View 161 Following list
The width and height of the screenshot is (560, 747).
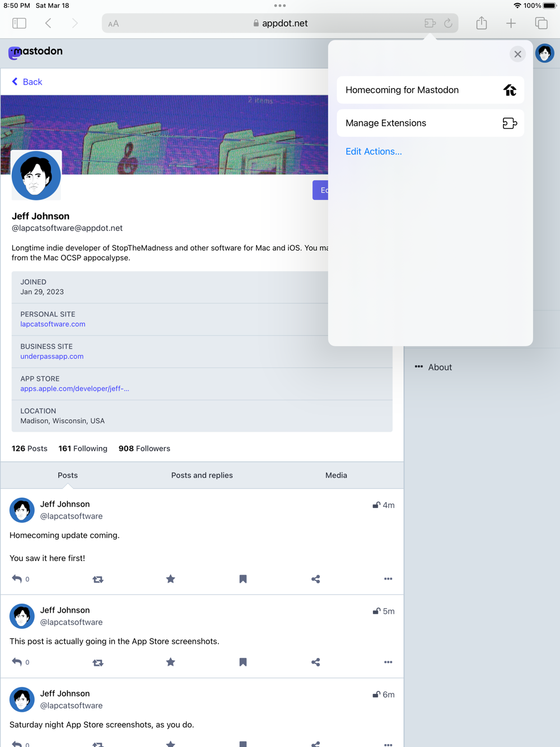click(83, 449)
